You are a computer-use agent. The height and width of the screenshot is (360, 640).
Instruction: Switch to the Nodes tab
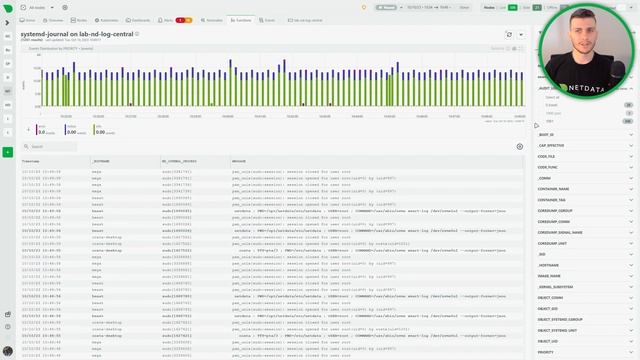click(79, 20)
